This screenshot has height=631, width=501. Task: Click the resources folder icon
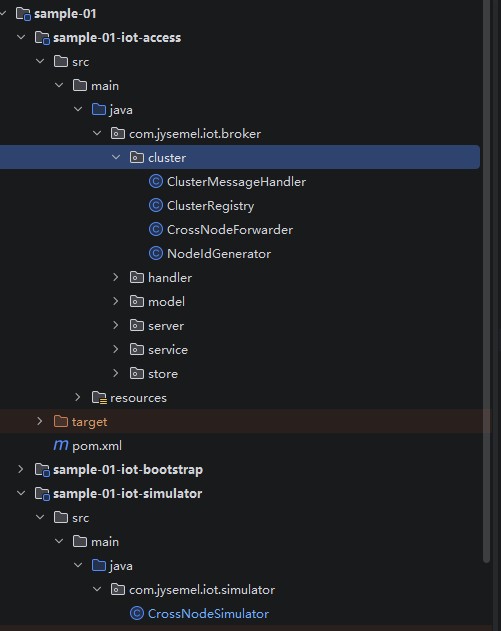pyautogui.click(x=99, y=398)
